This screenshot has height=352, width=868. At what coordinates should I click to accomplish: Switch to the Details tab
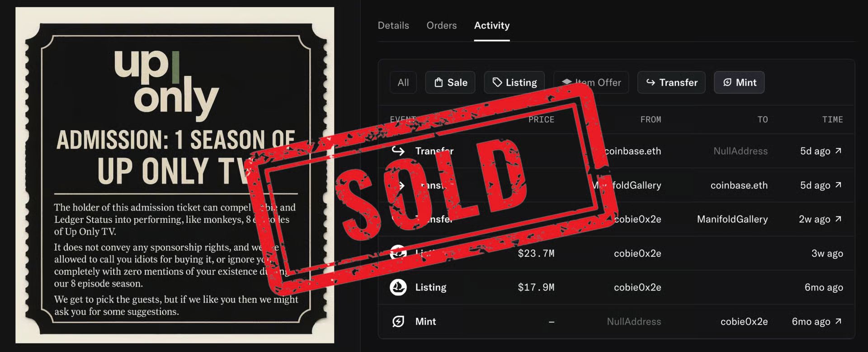(393, 25)
